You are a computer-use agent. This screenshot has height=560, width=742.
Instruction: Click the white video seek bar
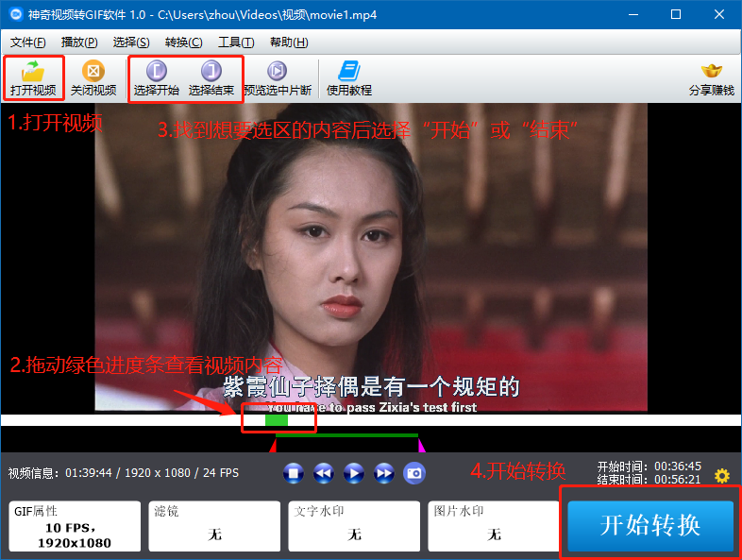(371, 420)
